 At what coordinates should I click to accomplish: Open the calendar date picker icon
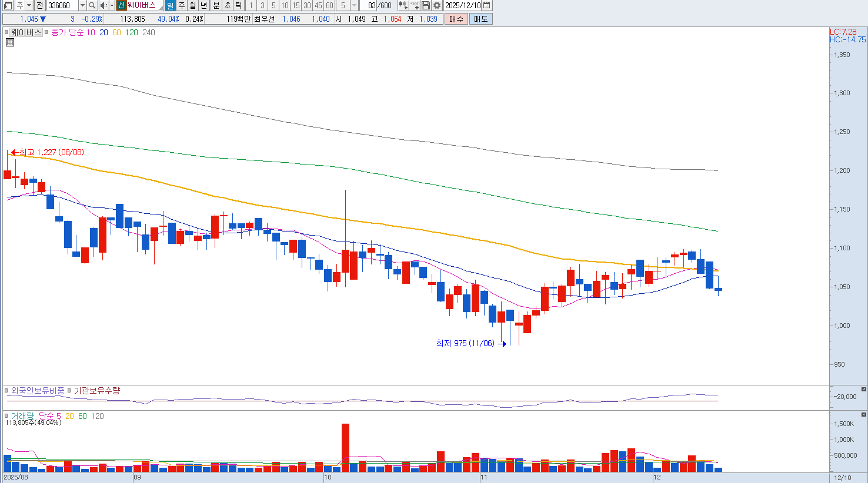pyautogui.click(x=486, y=5)
